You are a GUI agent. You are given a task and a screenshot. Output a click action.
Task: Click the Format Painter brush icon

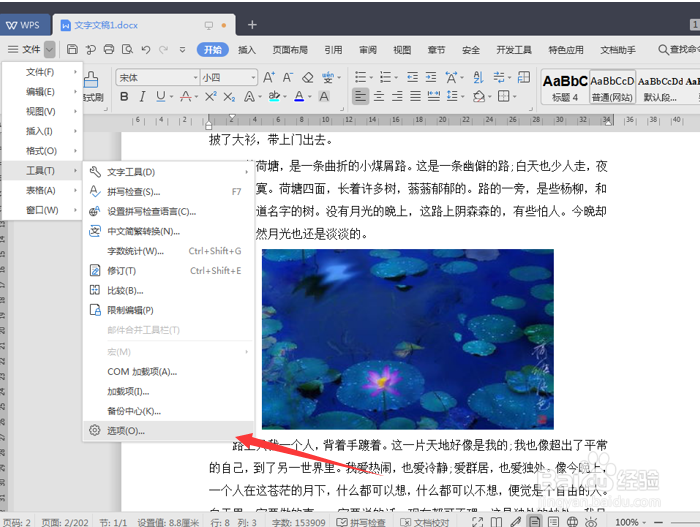pyautogui.click(x=91, y=79)
